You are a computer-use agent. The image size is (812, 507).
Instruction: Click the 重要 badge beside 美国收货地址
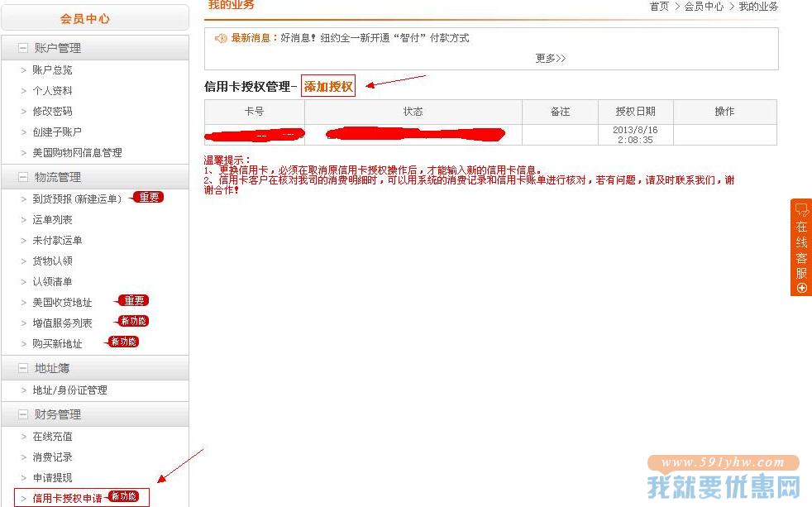(133, 300)
